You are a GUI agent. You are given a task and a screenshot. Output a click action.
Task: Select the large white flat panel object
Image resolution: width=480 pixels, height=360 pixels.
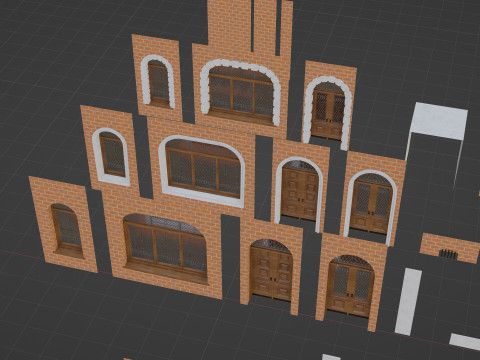tap(439, 121)
